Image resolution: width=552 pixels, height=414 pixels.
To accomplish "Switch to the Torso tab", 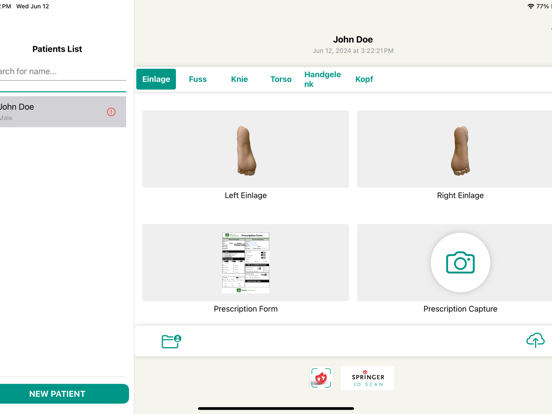I will coord(281,79).
